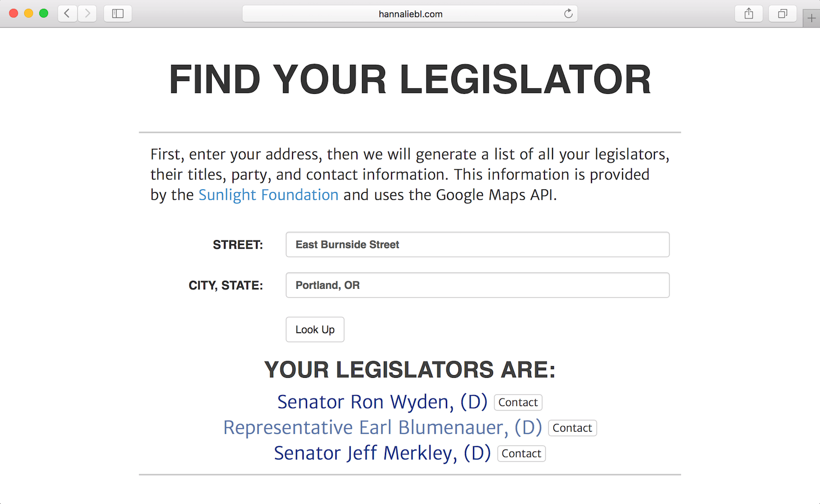Open the Sunlight Foundation link
The image size is (820, 504).
pos(268,195)
